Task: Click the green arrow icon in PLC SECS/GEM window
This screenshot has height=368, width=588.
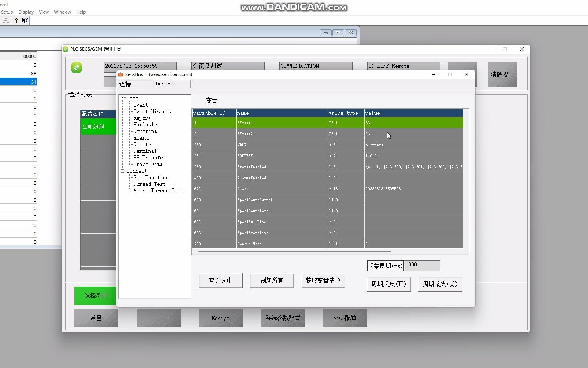Action: 77,67
